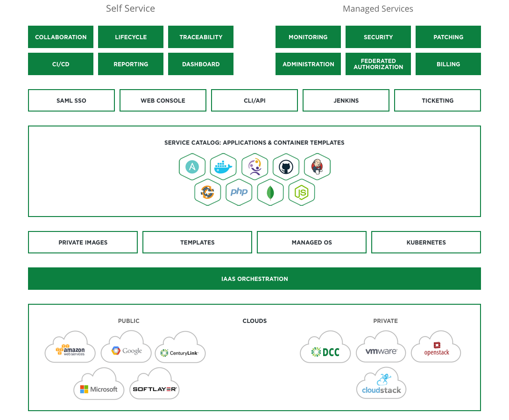Open the FEDERATED AUTHORIZATION service
509x420 pixels.
pyautogui.click(x=378, y=64)
